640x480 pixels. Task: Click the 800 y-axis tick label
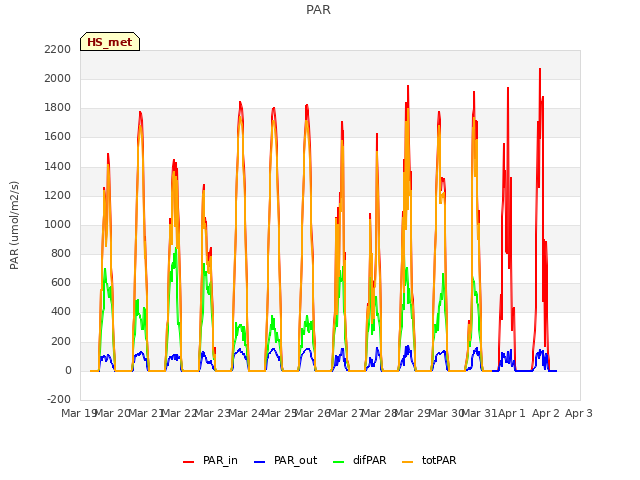tap(61, 253)
